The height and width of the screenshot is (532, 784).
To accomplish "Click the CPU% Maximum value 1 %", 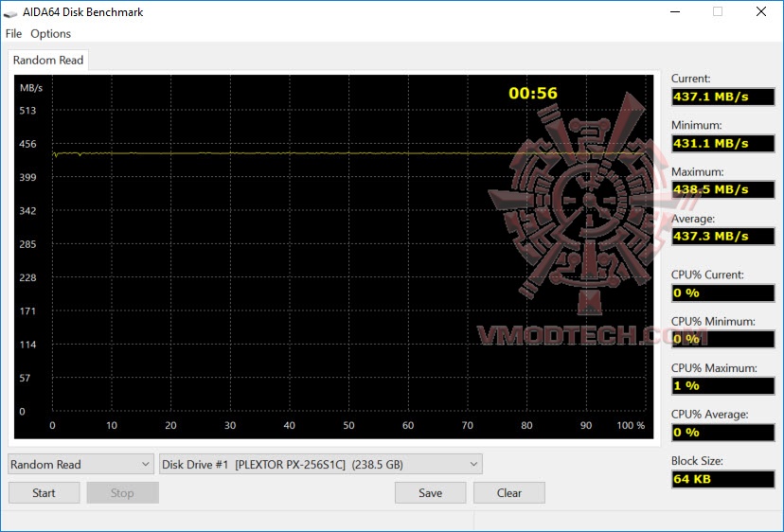I will coord(723,385).
